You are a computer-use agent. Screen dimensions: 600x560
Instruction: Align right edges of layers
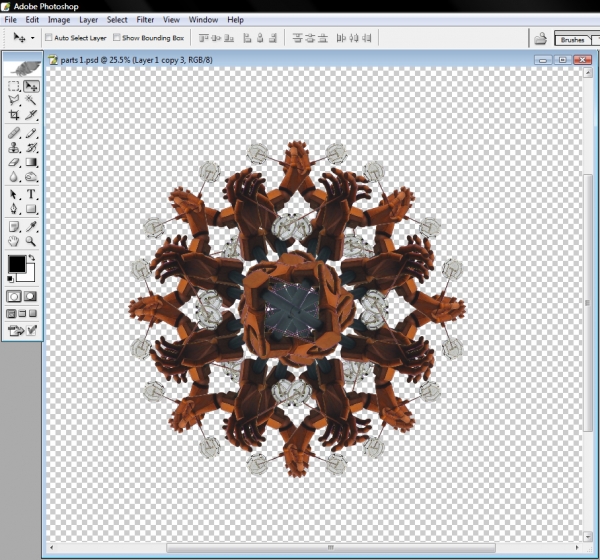coord(273,38)
